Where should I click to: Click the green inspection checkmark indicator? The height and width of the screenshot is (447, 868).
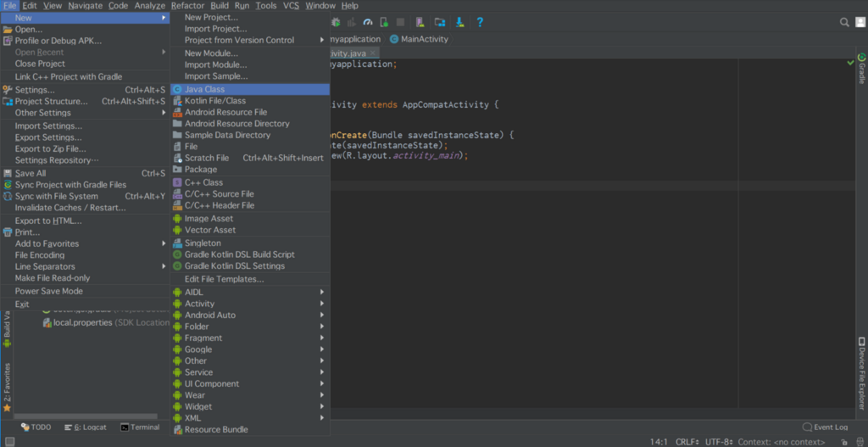point(851,63)
